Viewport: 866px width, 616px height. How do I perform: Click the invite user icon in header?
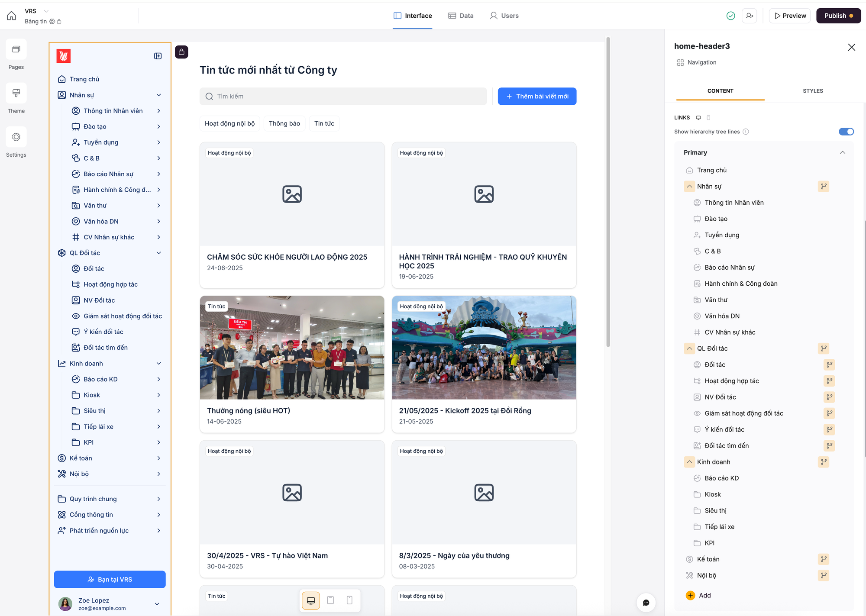click(x=750, y=16)
